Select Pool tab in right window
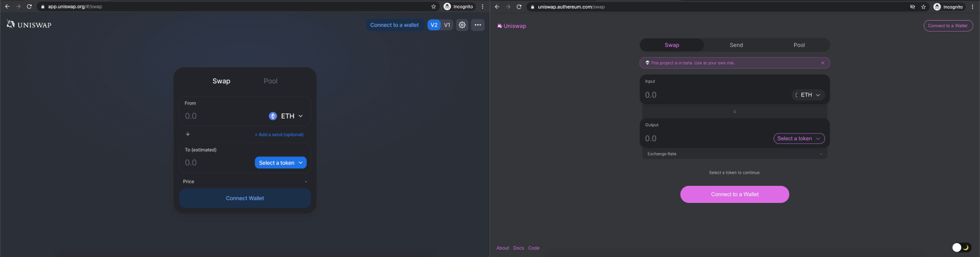This screenshot has width=980, height=257. (x=799, y=45)
